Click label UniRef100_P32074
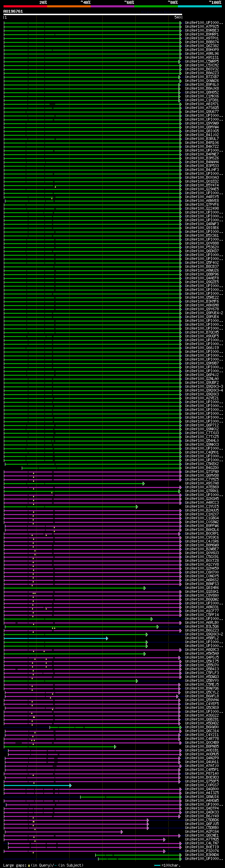 tap(202, 851)
